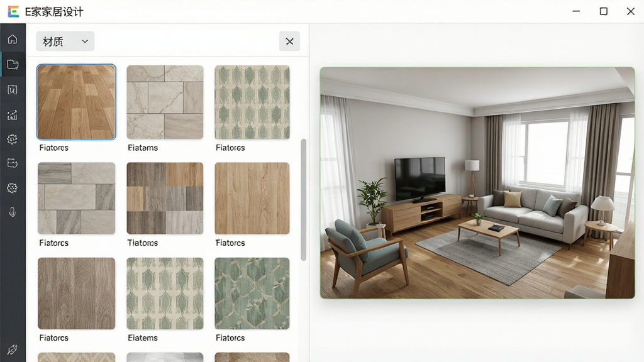Close the E家家居设计 window

[631, 11]
